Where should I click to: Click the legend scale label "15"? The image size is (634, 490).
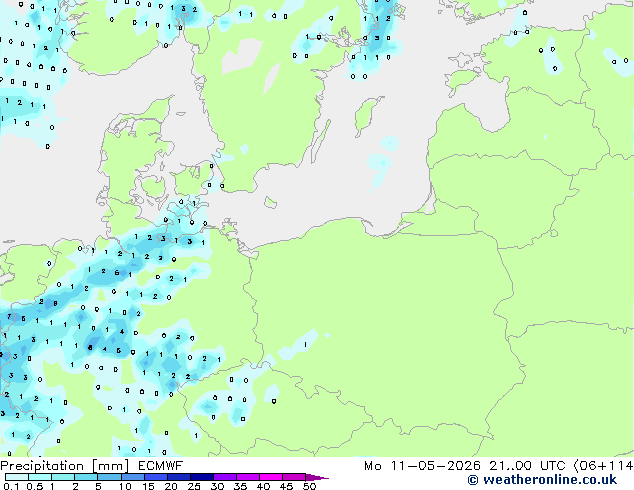pos(148,486)
